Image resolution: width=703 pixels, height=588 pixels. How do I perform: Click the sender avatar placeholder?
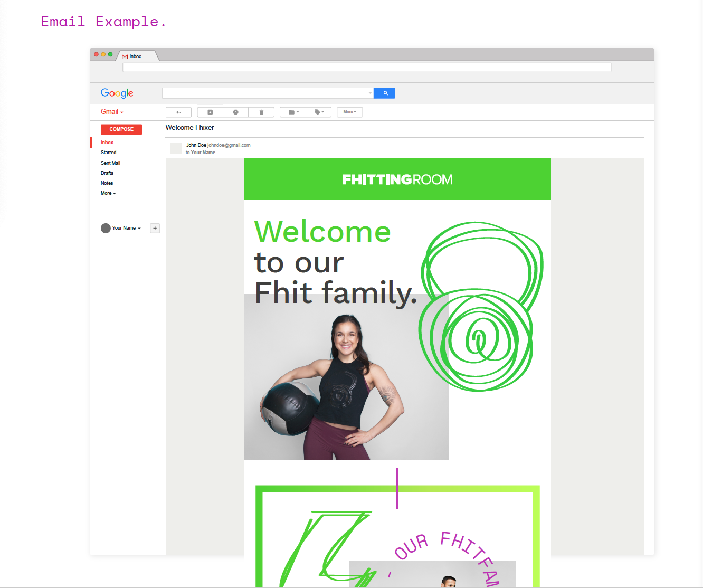pos(176,148)
